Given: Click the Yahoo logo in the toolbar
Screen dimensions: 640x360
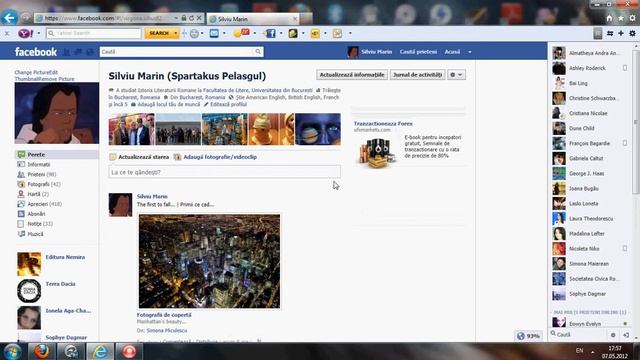Looking at the screenshot, I should (x=25, y=33).
